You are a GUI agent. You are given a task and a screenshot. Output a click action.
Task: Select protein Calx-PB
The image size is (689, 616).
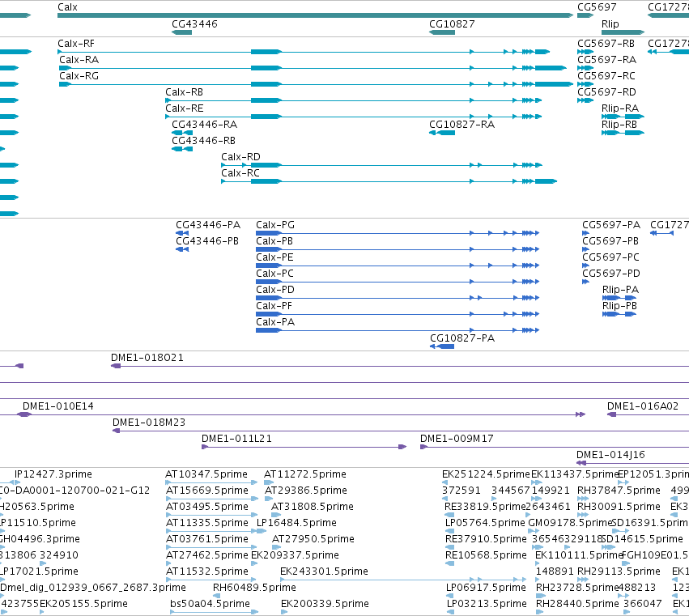274,241
